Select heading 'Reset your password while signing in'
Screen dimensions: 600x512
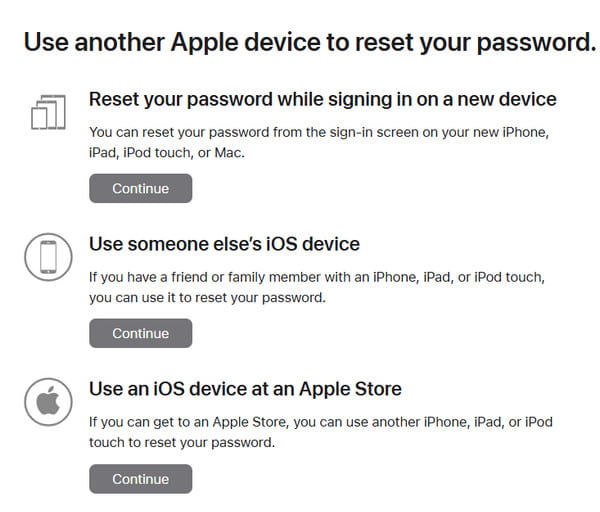point(322,99)
